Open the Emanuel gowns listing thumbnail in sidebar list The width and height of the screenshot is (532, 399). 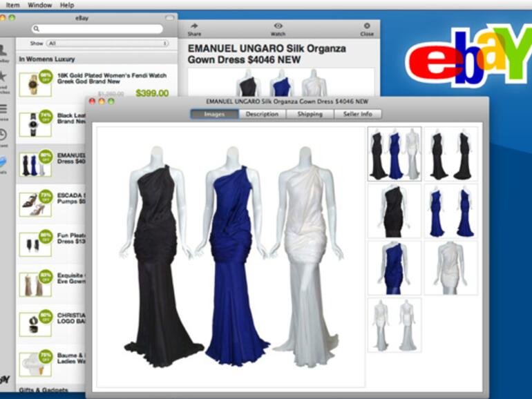pyautogui.click(x=35, y=164)
